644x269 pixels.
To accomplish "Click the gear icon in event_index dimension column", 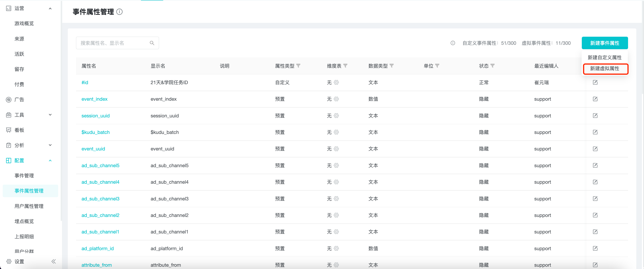I will [x=336, y=99].
